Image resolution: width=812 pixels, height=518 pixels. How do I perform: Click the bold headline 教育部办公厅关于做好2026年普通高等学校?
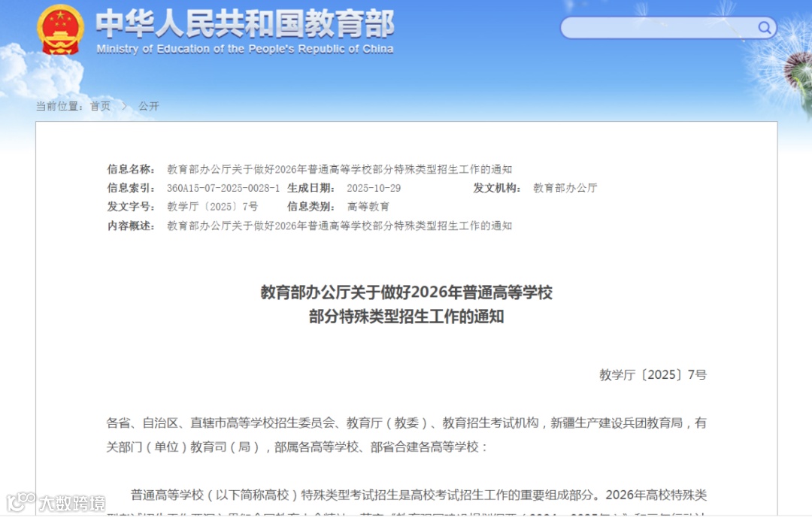[407, 292]
